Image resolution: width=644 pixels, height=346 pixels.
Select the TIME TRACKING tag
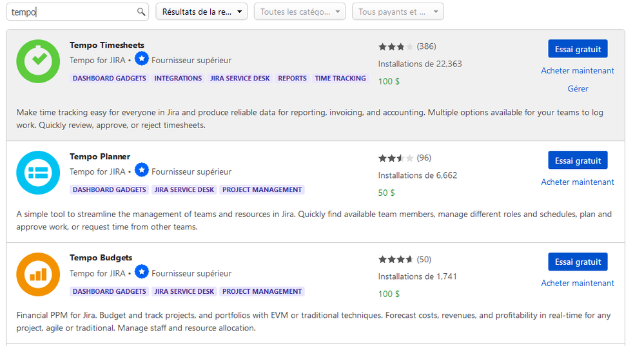(340, 79)
